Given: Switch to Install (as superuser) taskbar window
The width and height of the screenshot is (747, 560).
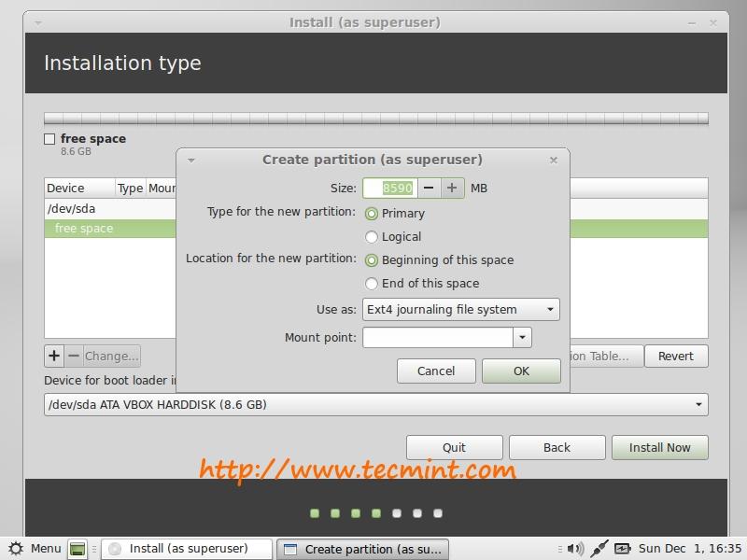Looking at the screenshot, I should tap(188, 549).
